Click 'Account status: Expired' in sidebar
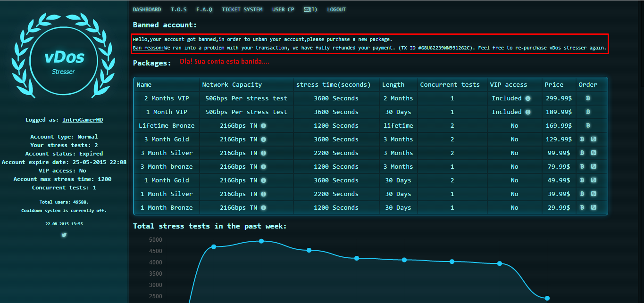Image resolution: width=644 pixels, height=303 pixels. [64, 154]
